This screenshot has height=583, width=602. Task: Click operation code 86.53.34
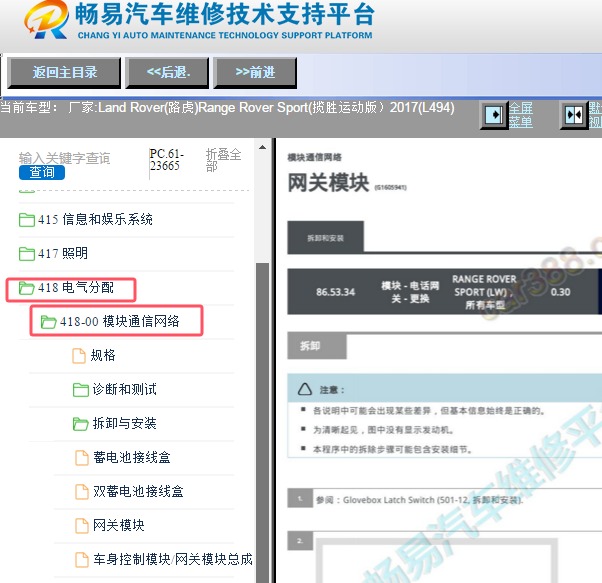[x=336, y=292]
